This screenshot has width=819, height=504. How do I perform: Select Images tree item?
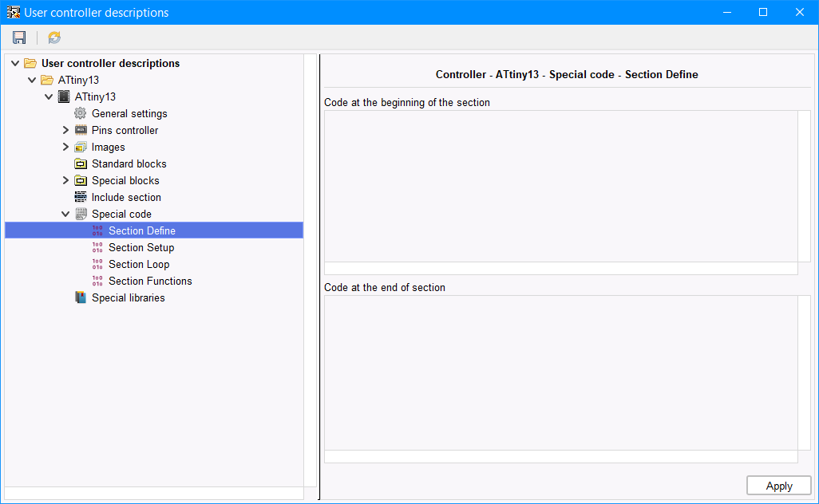(108, 147)
